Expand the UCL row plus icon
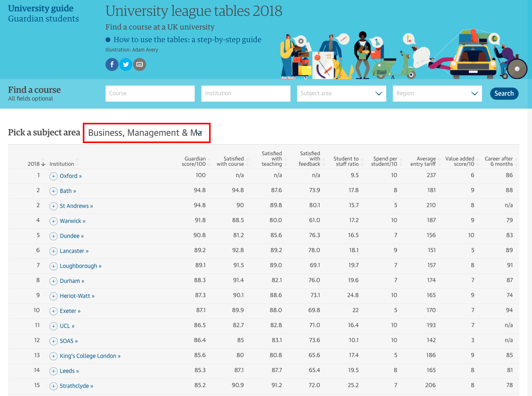The width and height of the screenshot is (532, 396). 54,326
